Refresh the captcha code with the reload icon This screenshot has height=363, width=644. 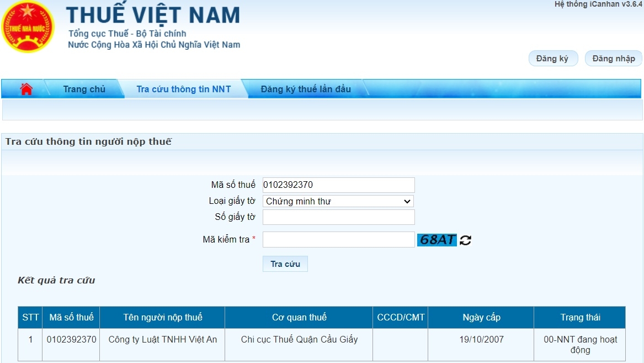tap(465, 240)
